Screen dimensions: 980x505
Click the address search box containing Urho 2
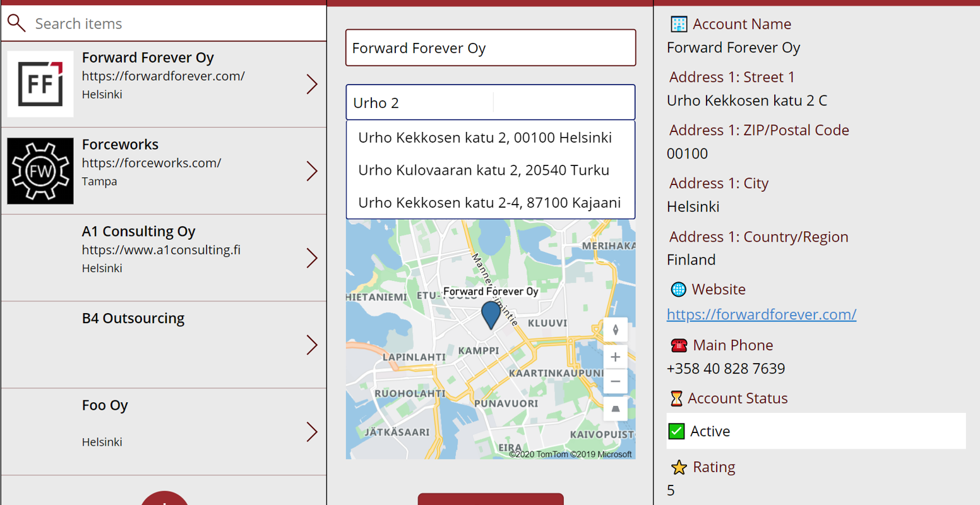pyautogui.click(x=491, y=102)
